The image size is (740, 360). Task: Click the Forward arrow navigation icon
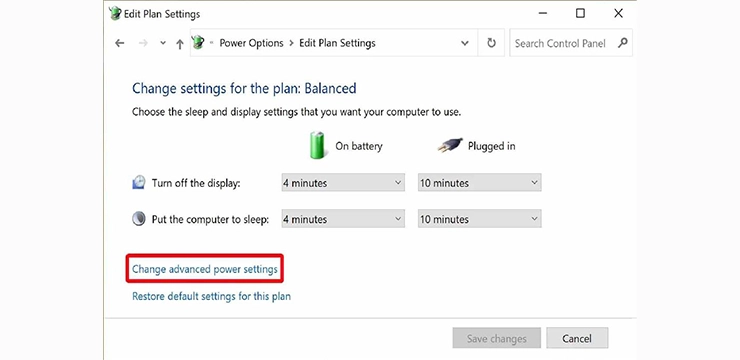pyautogui.click(x=143, y=43)
